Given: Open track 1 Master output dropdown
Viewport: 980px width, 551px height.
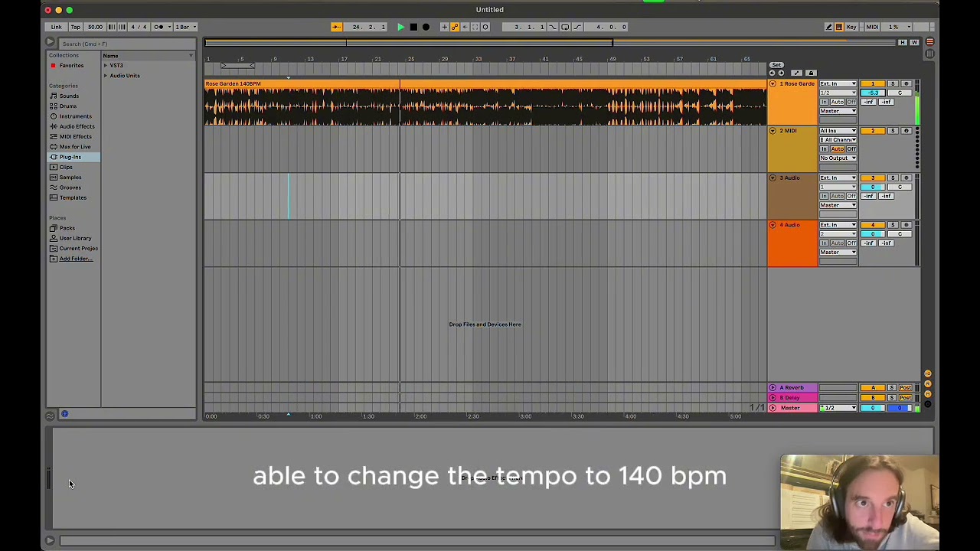Looking at the screenshot, I should [x=838, y=111].
